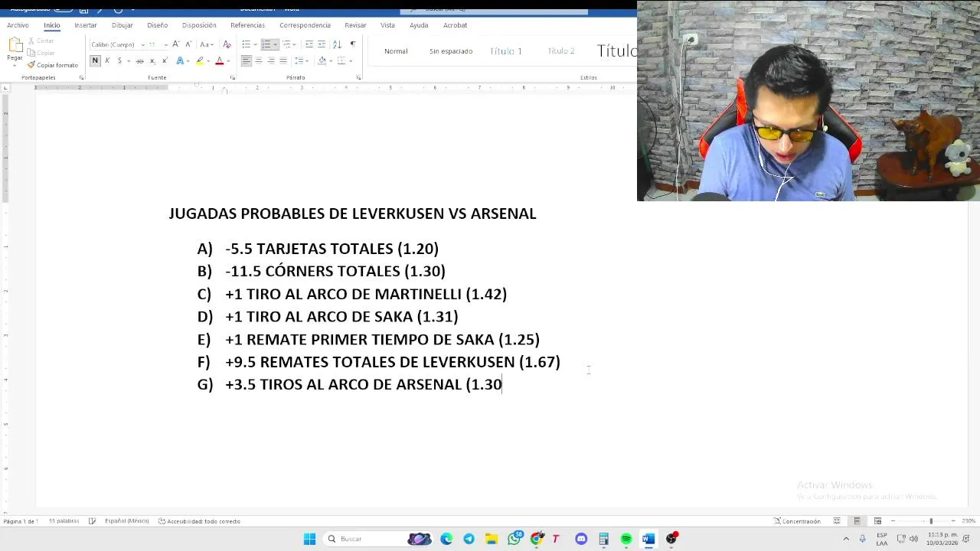Toggle bold (N) formatting
980x551 pixels.
point(95,60)
